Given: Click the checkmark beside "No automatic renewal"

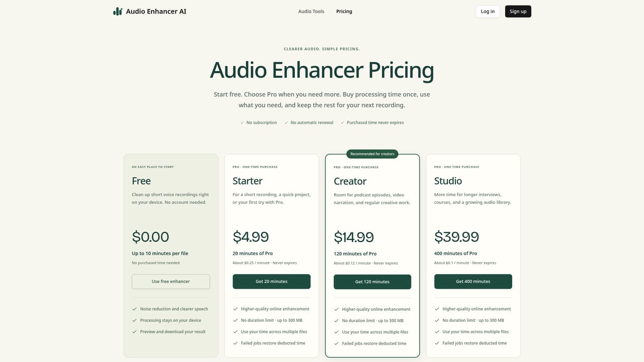Looking at the screenshot, I should click(286, 123).
